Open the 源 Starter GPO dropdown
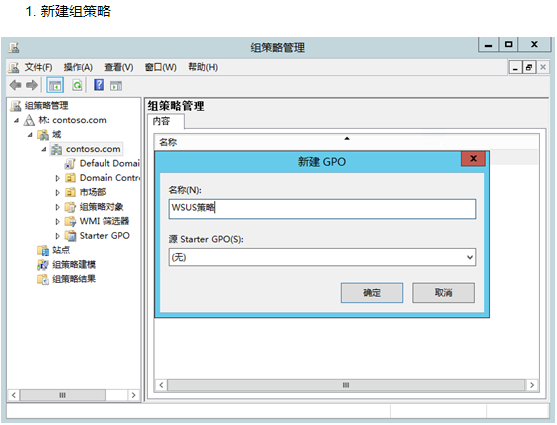Image resolution: width=557 pixels, height=425 pixels. click(x=470, y=257)
